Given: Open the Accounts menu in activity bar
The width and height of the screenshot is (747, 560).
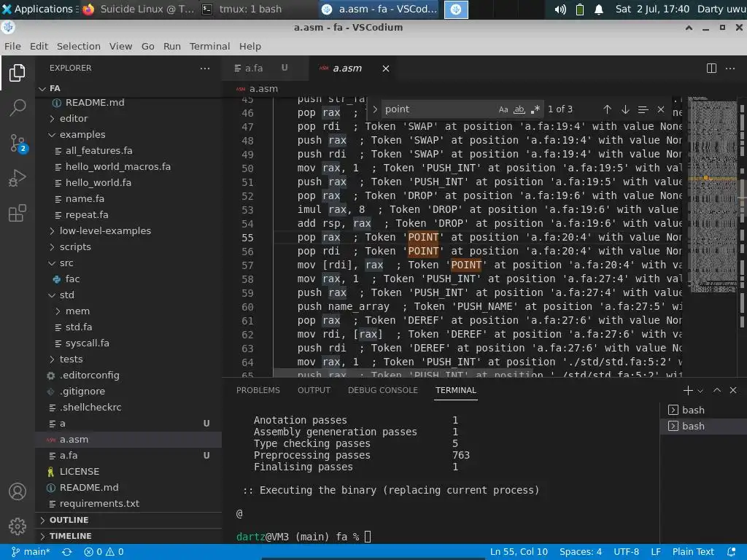Looking at the screenshot, I should pyautogui.click(x=18, y=491).
